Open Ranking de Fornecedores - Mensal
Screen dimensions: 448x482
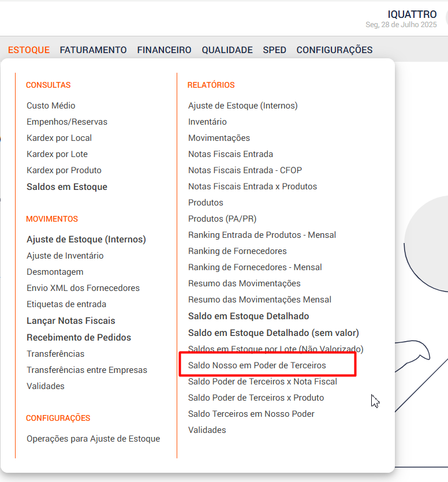(x=255, y=267)
